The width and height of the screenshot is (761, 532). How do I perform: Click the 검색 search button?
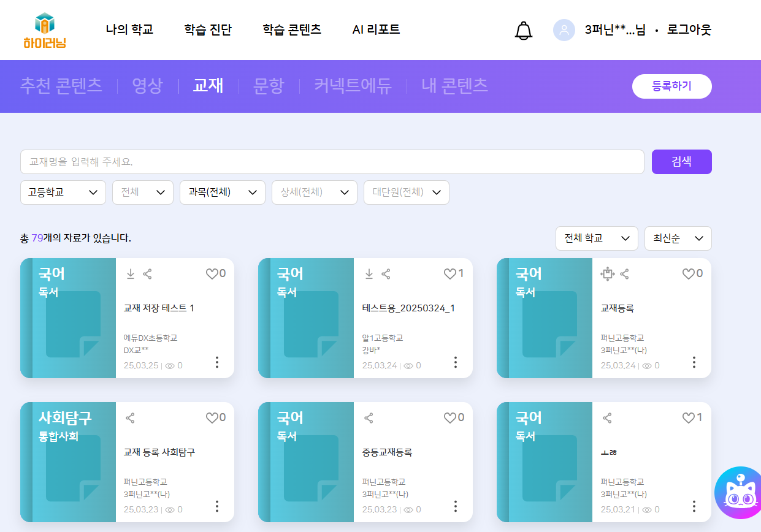pos(681,162)
